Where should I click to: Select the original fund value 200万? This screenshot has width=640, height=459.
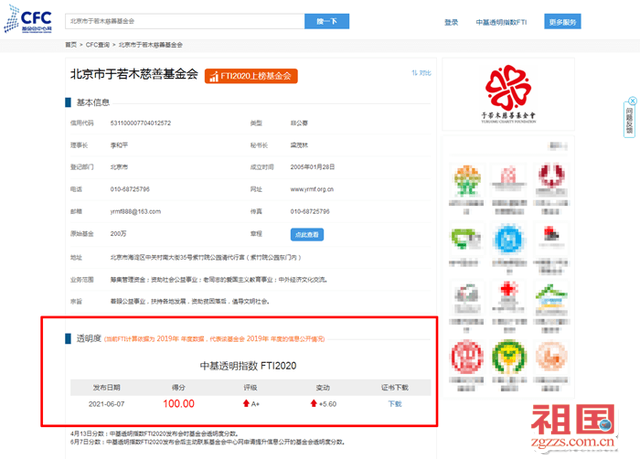(x=118, y=233)
